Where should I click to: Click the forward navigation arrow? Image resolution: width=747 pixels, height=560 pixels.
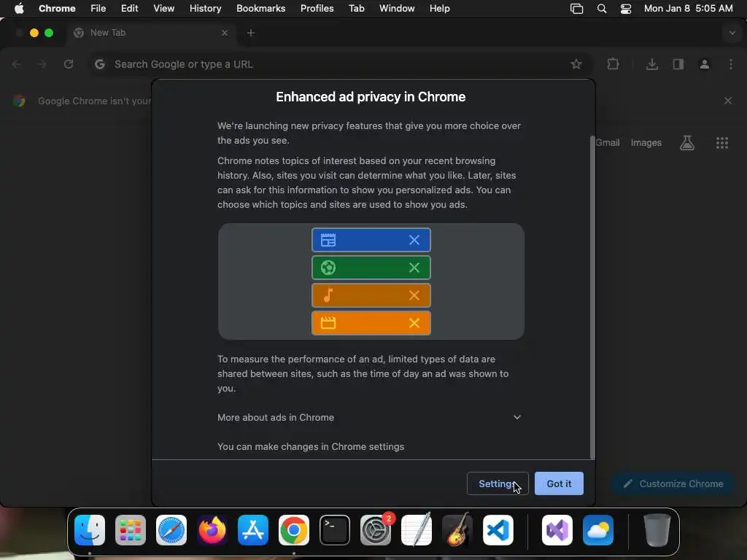(42, 64)
